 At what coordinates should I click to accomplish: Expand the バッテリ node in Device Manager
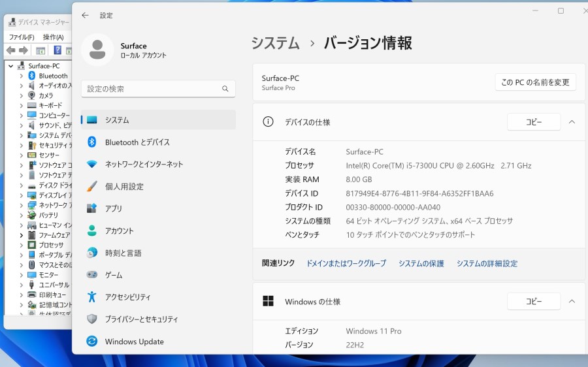coord(22,215)
